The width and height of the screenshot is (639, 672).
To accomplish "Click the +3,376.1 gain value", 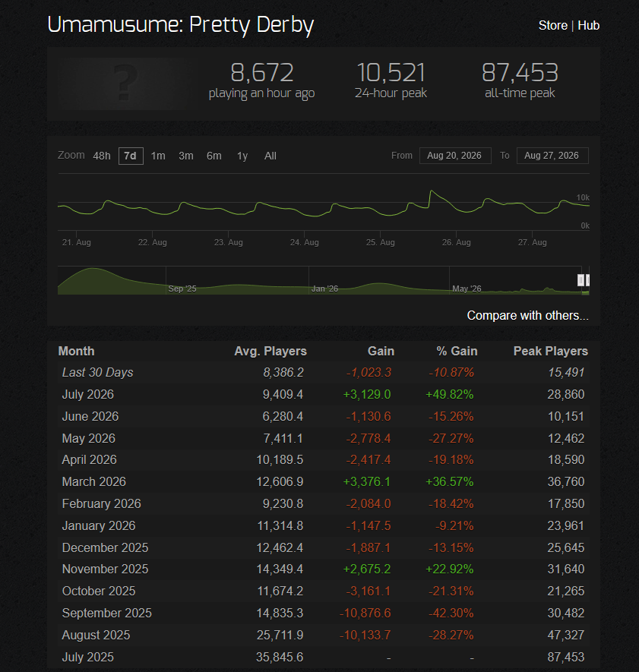I will point(367,481).
